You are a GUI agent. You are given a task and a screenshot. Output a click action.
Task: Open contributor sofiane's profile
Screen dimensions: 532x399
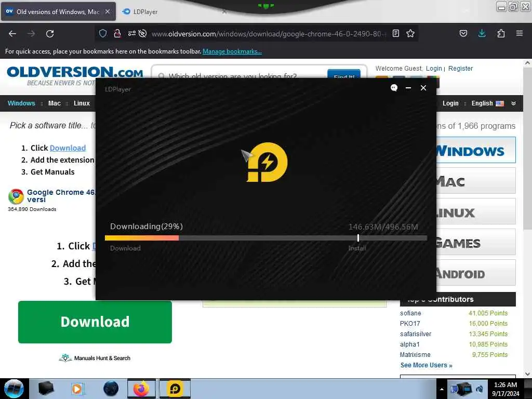(x=410, y=313)
